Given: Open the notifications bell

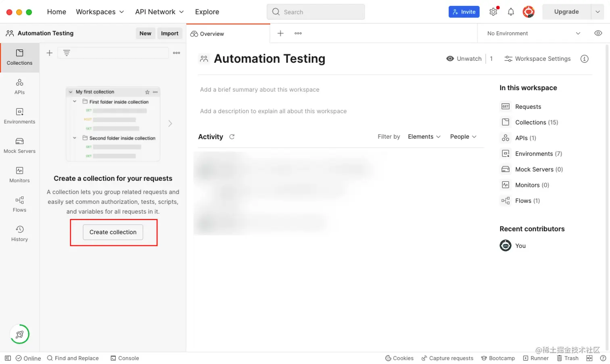Looking at the screenshot, I should [x=511, y=12].
